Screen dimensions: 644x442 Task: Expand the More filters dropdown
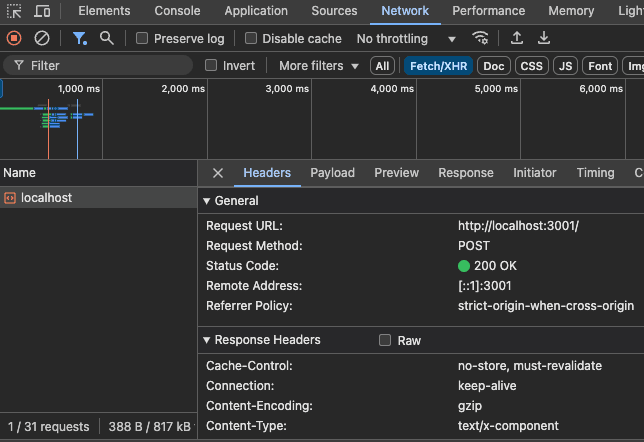tap(318, 65)
